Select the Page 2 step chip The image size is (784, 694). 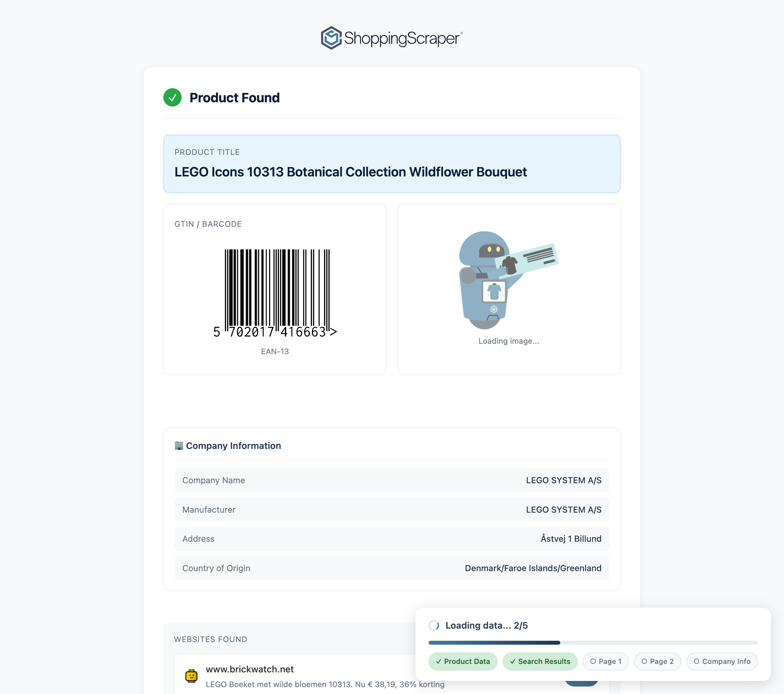657,661
